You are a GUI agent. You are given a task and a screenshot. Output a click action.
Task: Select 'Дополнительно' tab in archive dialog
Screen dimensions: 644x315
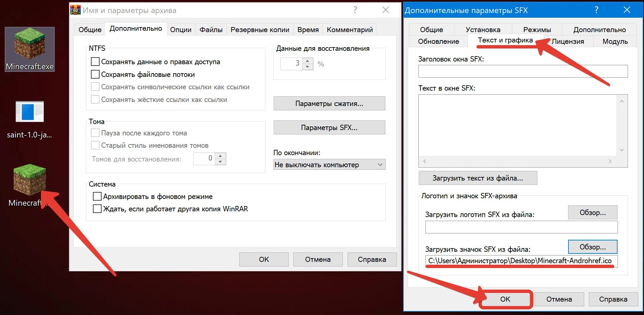pos(136,28)
